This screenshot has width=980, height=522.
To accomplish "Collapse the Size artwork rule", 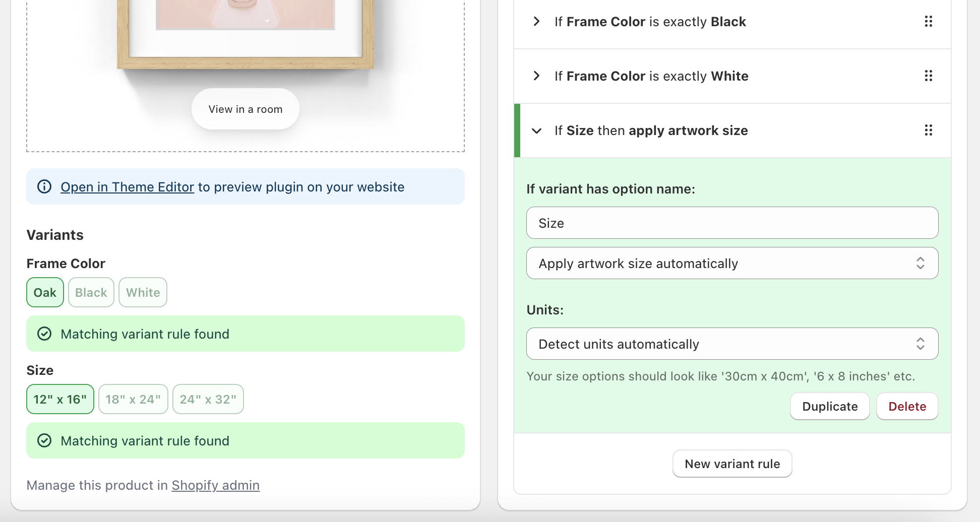I will click(537, 131).
